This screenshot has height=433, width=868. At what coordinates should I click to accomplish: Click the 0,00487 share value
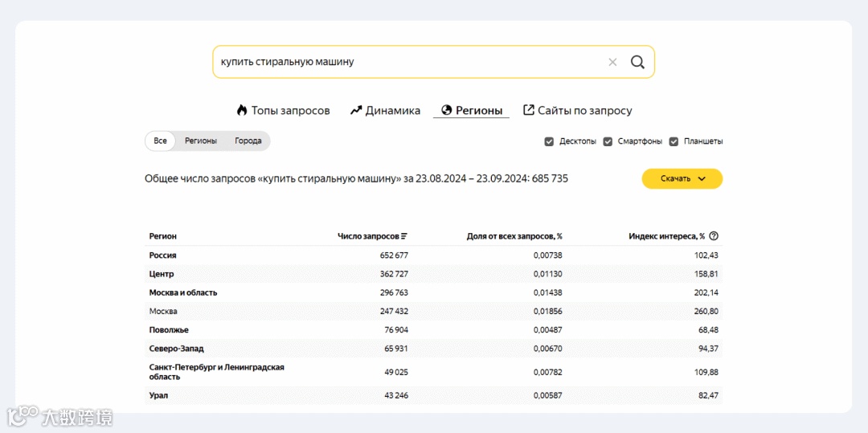pyautogui.click(x=548, y=330)
